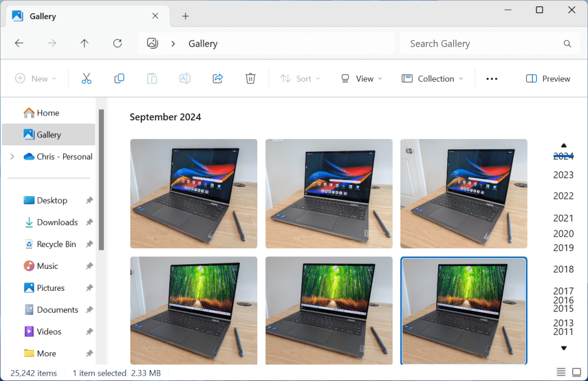This screenshot has width=588, height=381.
Task: Open the See more three-dots menu
Action: click(492, 79)
